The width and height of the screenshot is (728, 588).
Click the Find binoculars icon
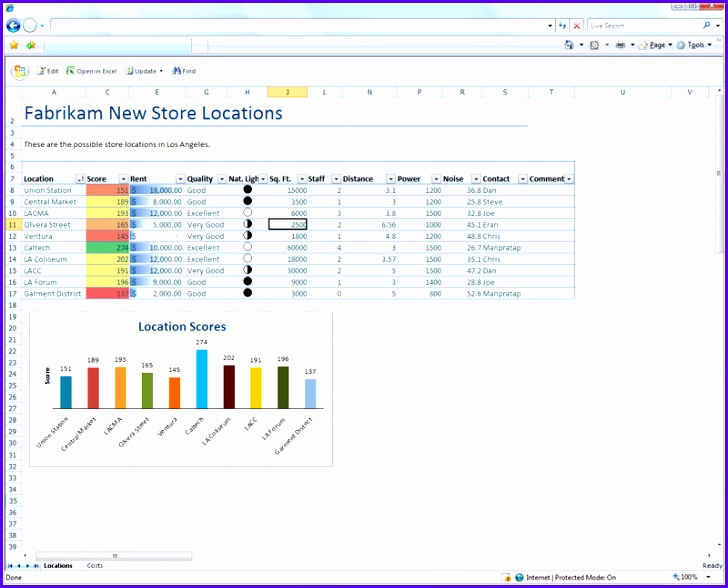[x=176, y=71]
